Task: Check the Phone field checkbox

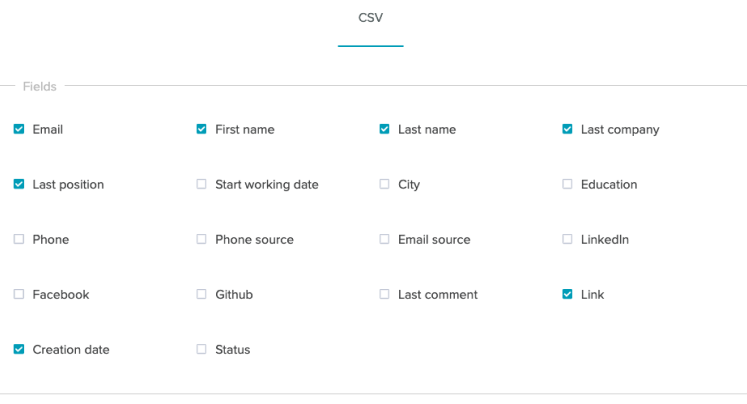Action: coord(19,239)
